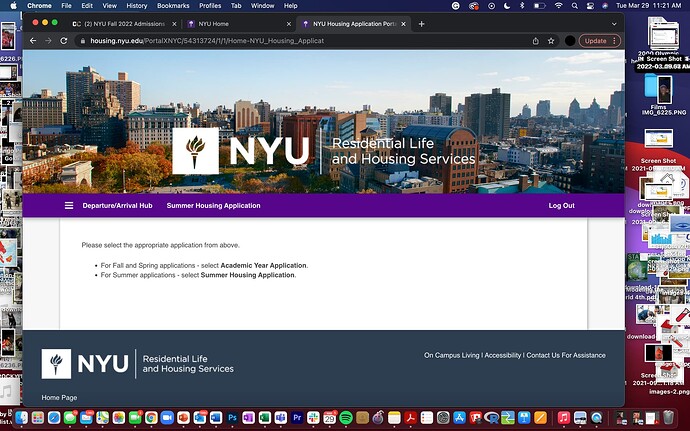Image resolution: width=690 pixels, height=431 pixels.
Task: Open Launchpad in the dock
Action: pyautogui.click(x=38, y=417)
